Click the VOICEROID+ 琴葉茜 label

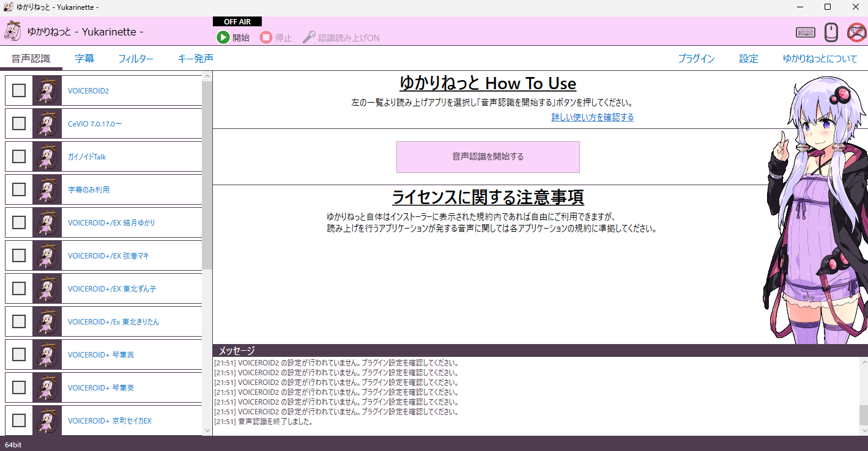point(101,355)
